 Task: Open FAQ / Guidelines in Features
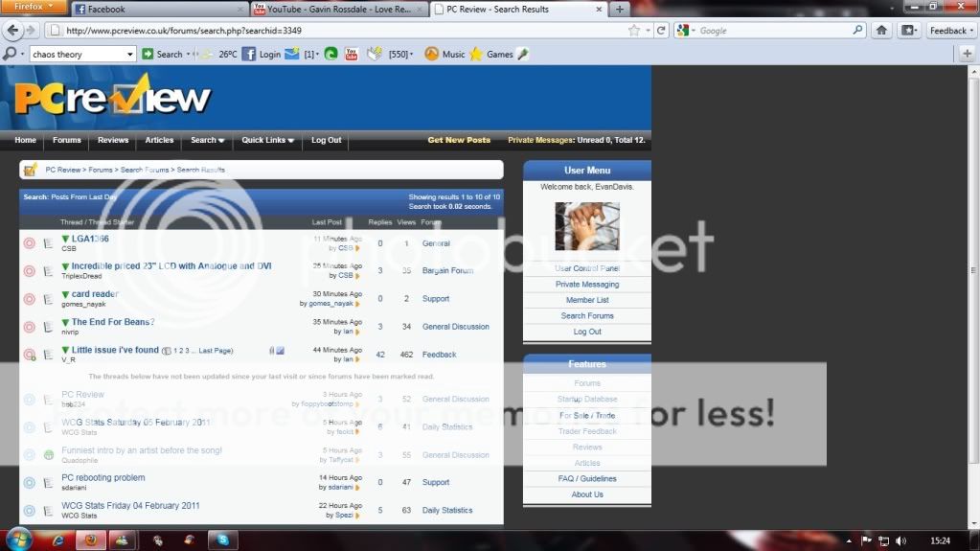pyautogui.click(x=587, y=478)
